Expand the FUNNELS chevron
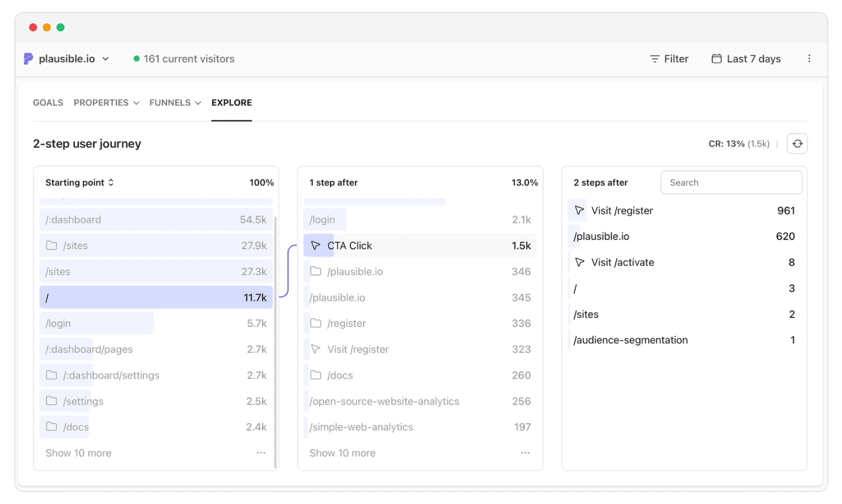 [x=198, y=103]
